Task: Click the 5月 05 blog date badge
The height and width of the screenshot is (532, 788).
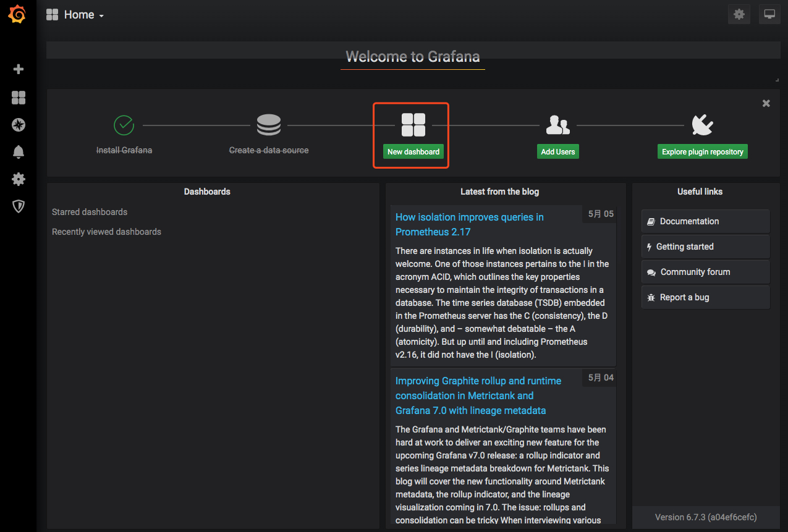Action: click(601, 214)
